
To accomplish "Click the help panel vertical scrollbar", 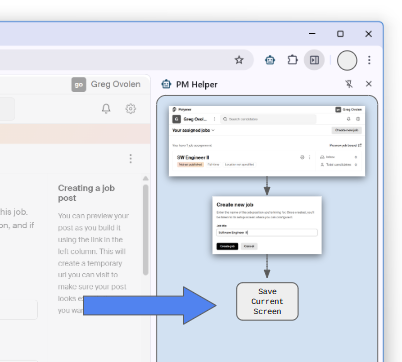I will coord(145,230).
